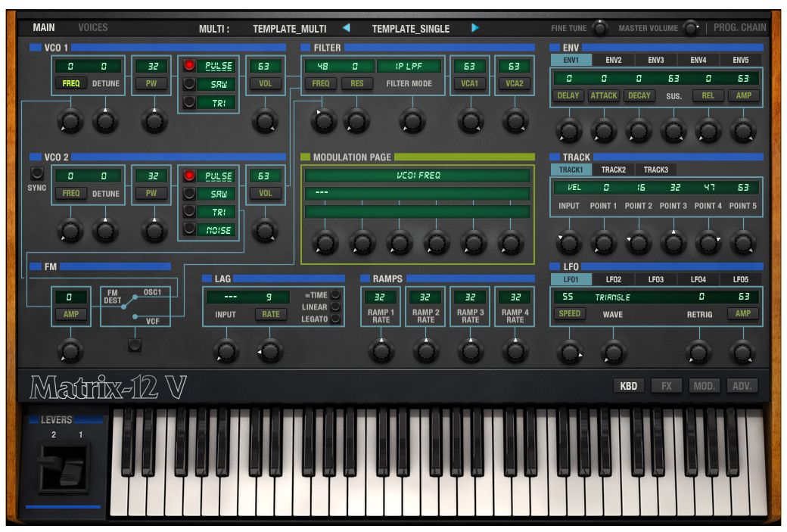
Task: Adjust the Master Volume knob
Action: [x=691, y=27]
